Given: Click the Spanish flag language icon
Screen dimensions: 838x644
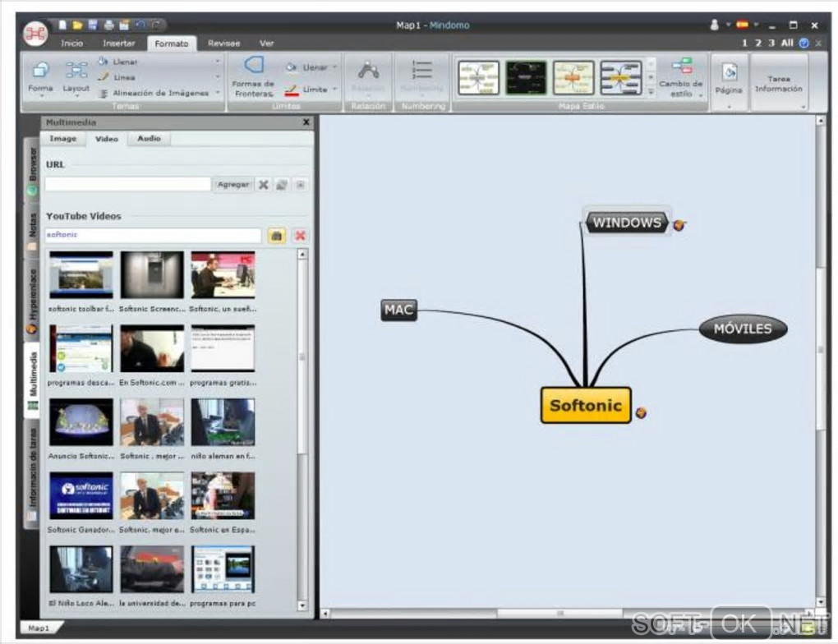Looking at the screenshot, I should pyautogui.click(x=742, y=25).
